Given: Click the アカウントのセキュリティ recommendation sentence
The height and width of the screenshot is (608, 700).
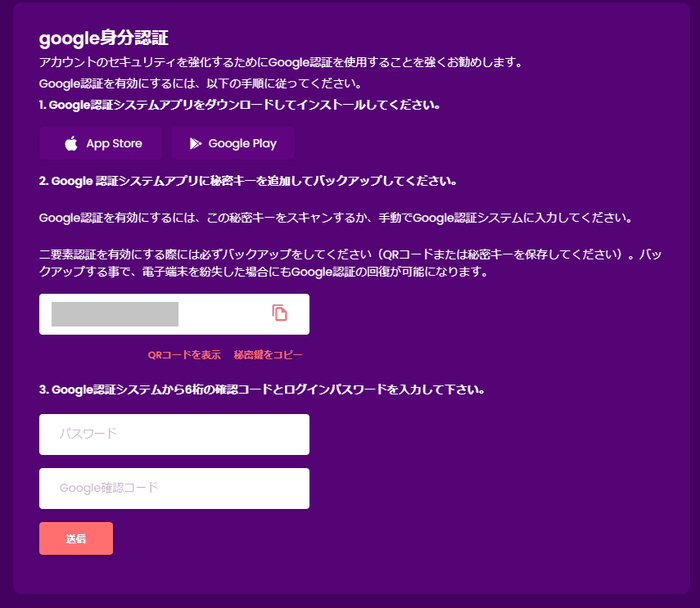Looking at the screenshot, I should coord(280,62).
